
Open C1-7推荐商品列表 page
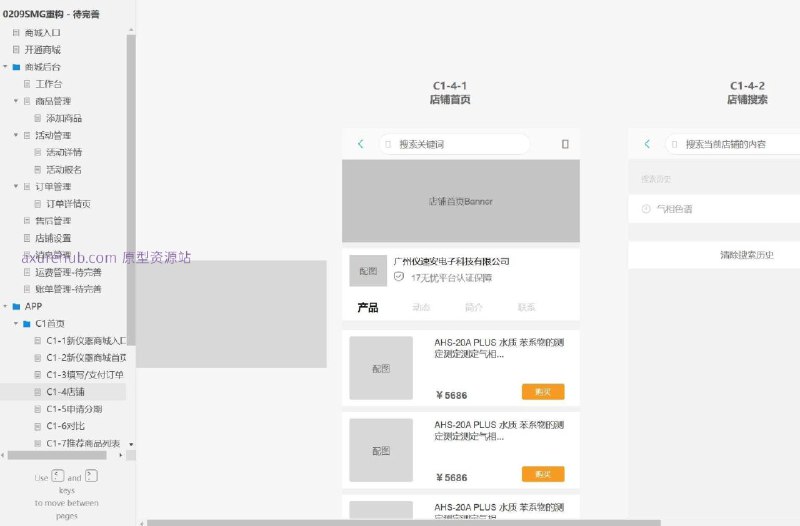click(83, 443)
